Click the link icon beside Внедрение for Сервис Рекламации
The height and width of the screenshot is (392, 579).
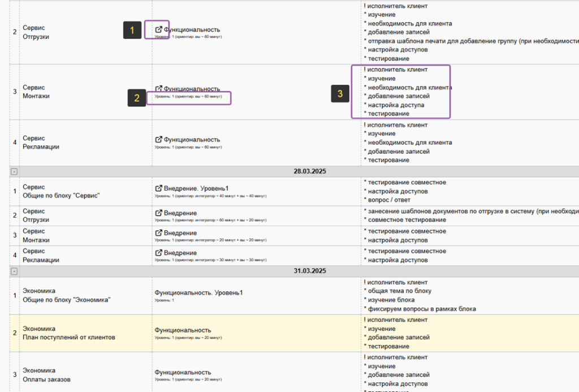pos(159,253)
